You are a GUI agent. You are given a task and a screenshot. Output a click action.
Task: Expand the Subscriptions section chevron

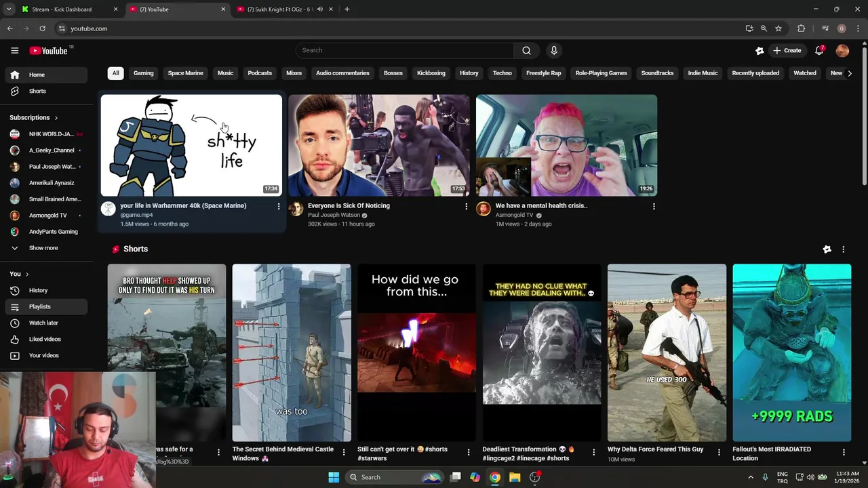click(x=56, y=118)
